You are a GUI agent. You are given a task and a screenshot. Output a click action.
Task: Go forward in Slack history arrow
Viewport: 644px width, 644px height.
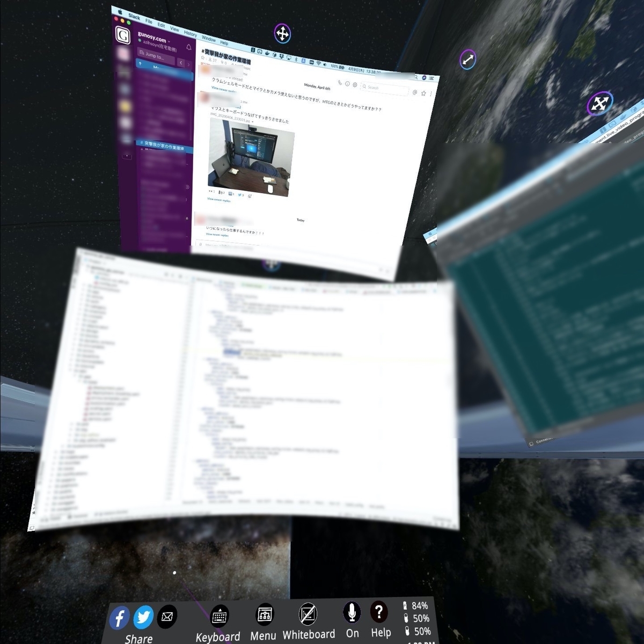[188, 64]
